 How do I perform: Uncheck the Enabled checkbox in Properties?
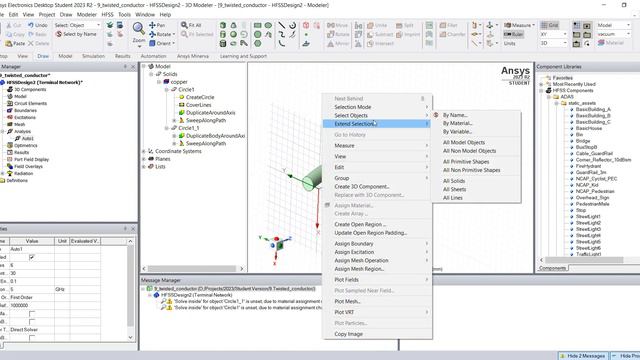[32, 257]
